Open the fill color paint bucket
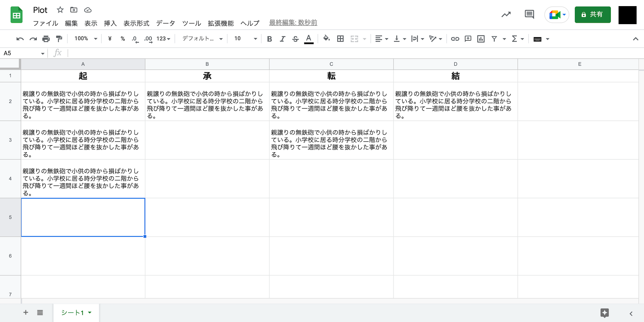 pyautogui.click(x=327, y=39)
